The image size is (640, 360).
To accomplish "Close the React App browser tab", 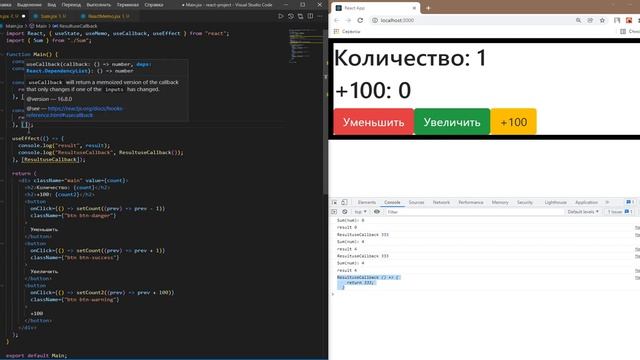I will (414, 8).
